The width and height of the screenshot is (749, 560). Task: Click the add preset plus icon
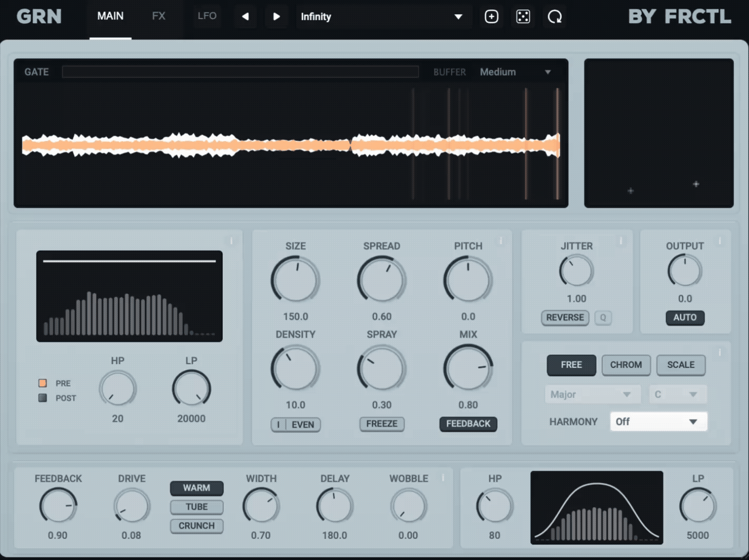(491, 17)
